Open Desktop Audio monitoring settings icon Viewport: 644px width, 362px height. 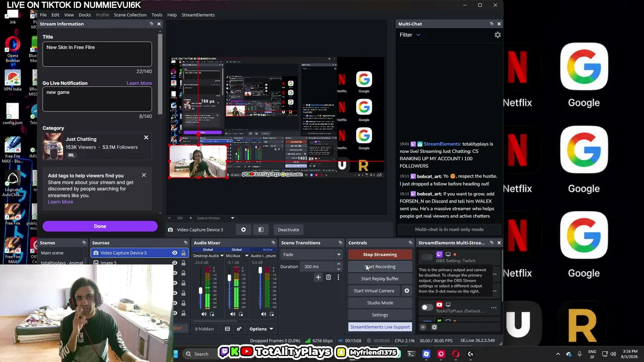212,314
